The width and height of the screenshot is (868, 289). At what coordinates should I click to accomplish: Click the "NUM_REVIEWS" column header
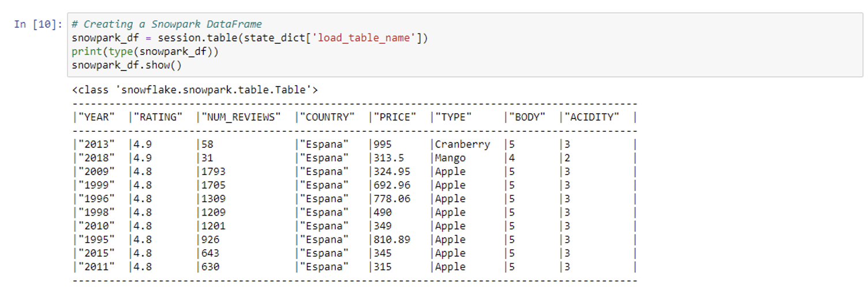point(241,117)
